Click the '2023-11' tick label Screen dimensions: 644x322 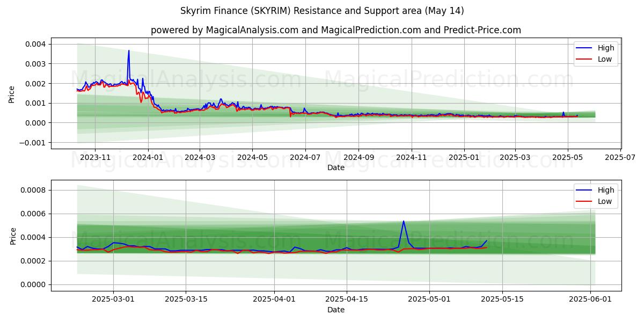tap(95, 157)
